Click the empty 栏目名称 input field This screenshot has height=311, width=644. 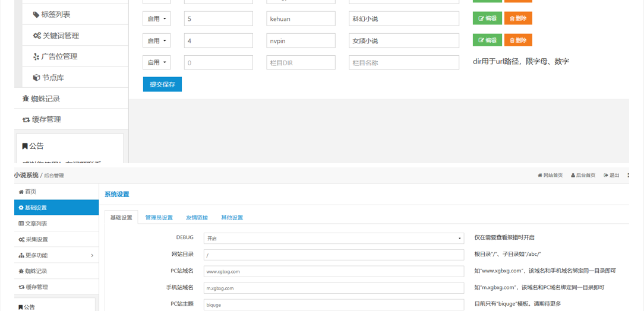click(x=404, y=62)
